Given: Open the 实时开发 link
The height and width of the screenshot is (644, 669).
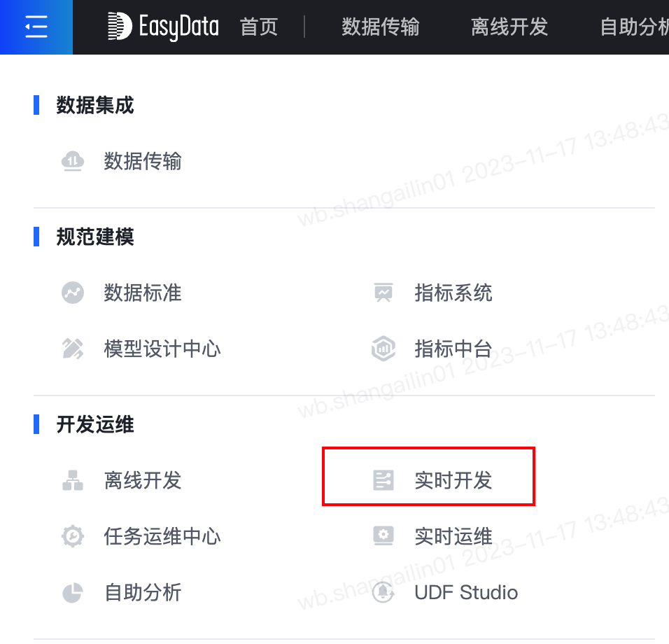Looking at the screenshot, I should tap(453, 480).
